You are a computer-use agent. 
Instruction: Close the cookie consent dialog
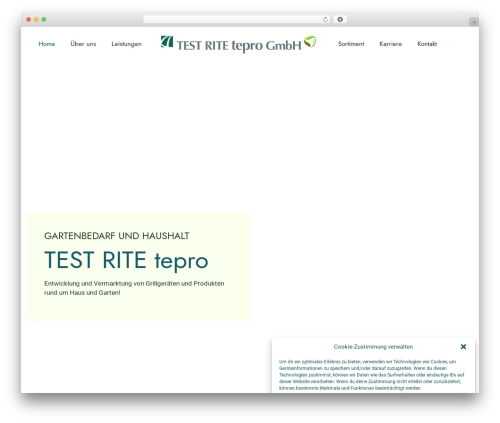[x=463, y=347]
